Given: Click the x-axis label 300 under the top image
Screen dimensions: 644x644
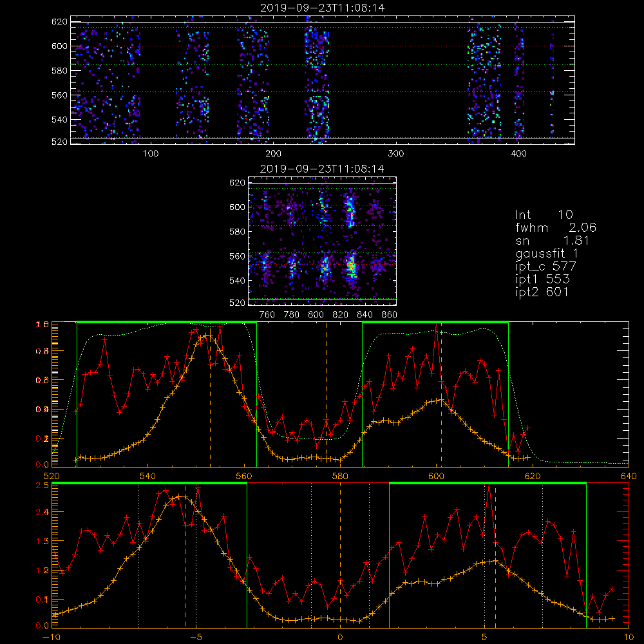Looking at the screenshot, I should coord(396,154).
